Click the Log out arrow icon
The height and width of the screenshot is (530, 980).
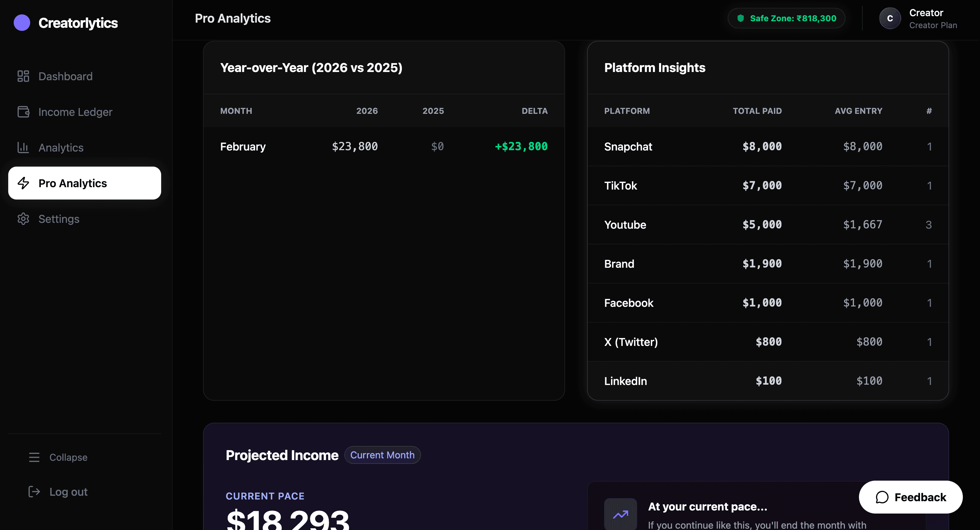pos(34,492)
